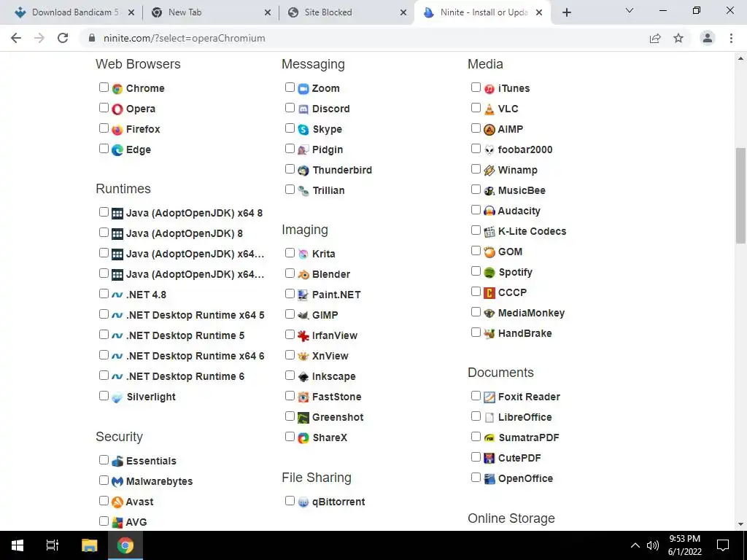Click the Edge browser icon

pyautogui.click(x=117, y=150)
